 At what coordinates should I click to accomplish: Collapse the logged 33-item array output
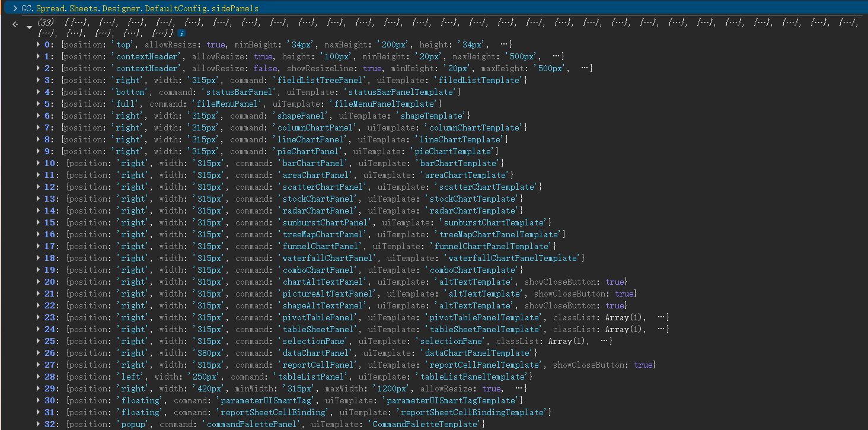[x=29, y=27]
